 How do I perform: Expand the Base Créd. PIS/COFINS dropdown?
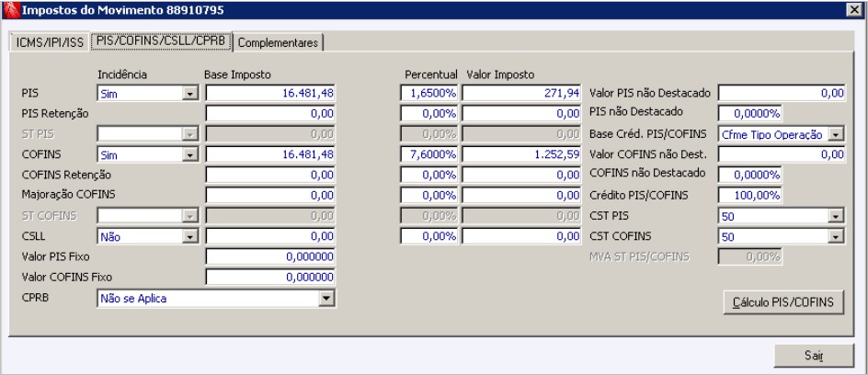click(836, 134)
